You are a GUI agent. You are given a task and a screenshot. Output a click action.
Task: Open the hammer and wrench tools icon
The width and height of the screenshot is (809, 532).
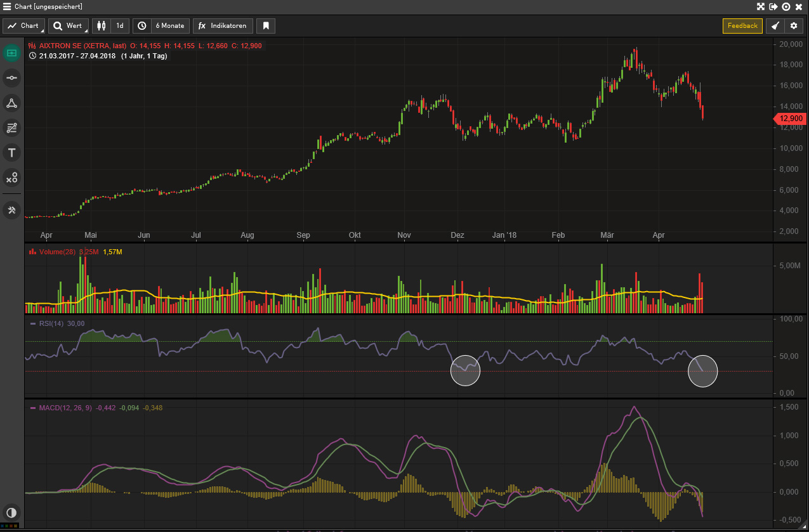(11, 210)
